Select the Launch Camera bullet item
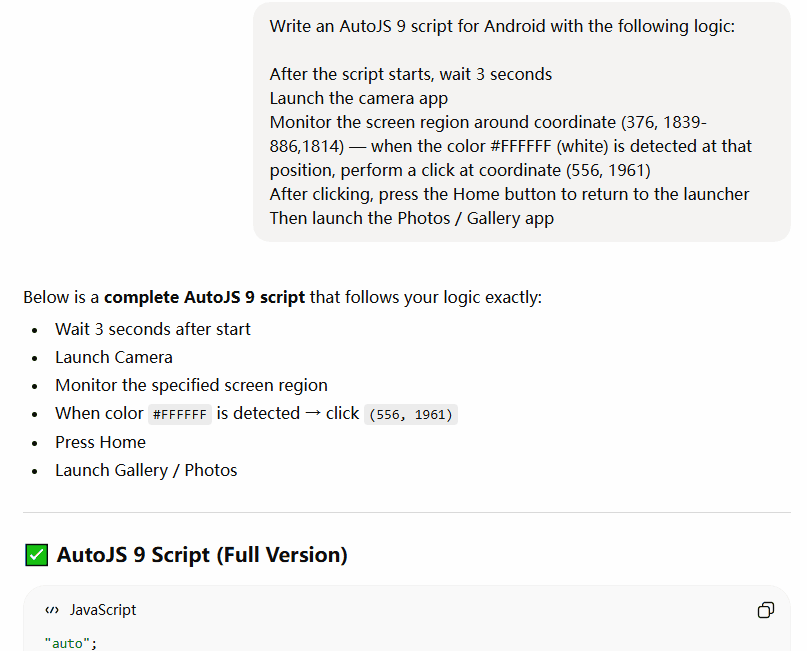The image size is (807, 651). [x=113, y=357]
